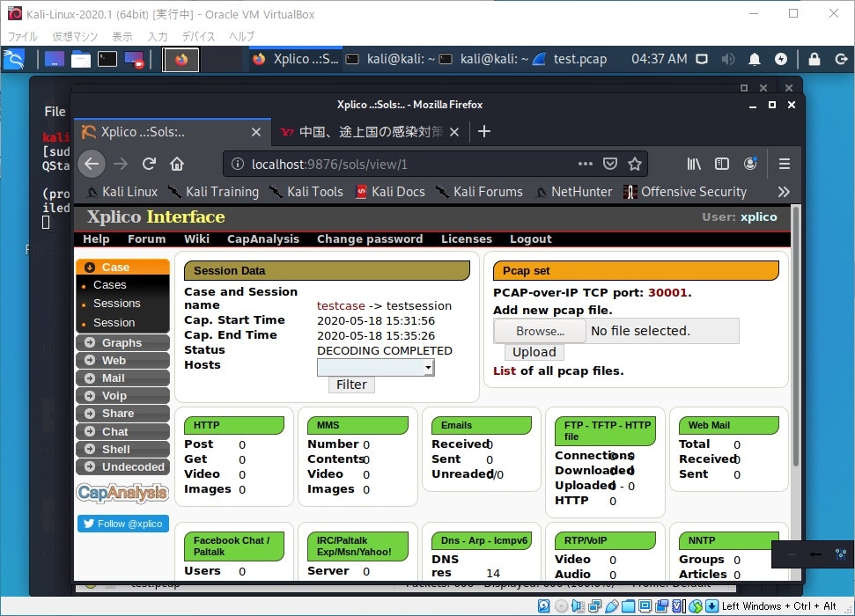
Task: Reload the current page in Firefox
Action: [148, 164]
